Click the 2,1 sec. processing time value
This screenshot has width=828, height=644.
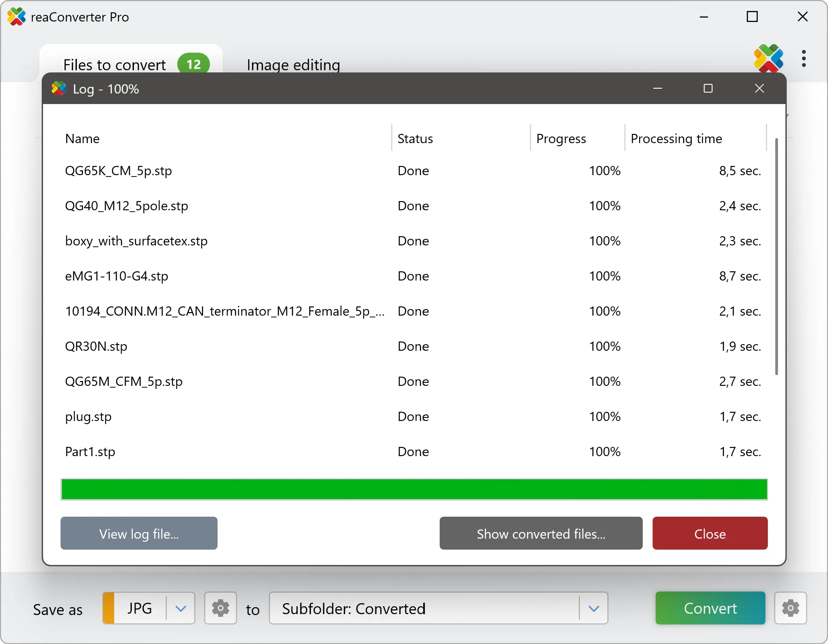tap(740, 311)
